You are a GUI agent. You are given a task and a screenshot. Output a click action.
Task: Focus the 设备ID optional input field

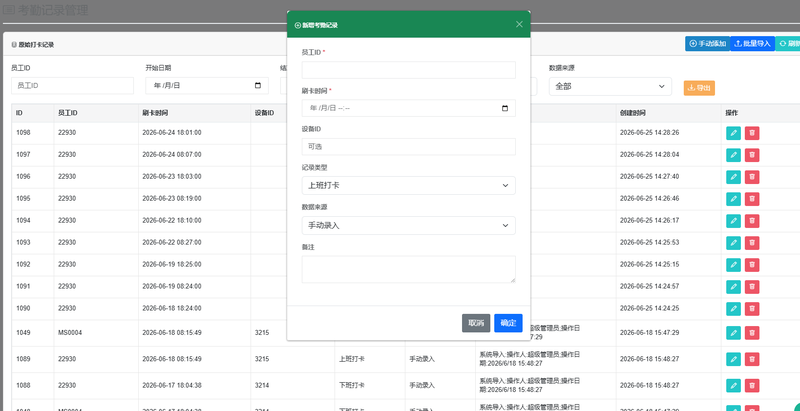[409, 147]
